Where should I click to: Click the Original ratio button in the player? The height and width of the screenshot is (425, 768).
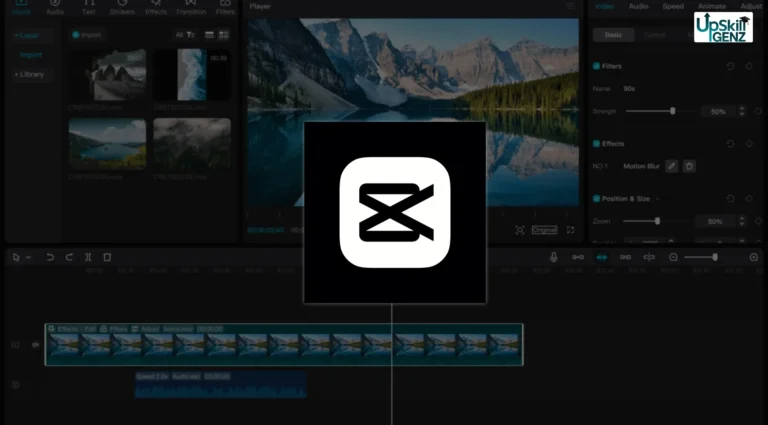pos(545,230)
